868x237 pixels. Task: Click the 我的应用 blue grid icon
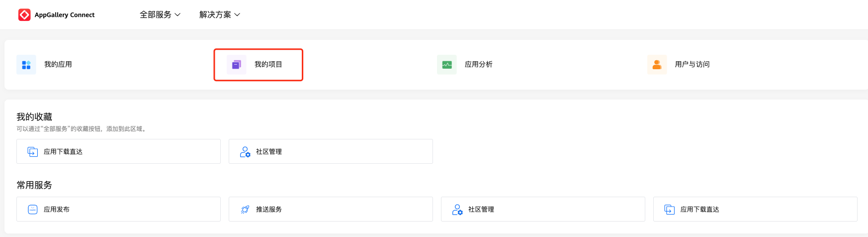pyautogui.click(x=26, y=65)
